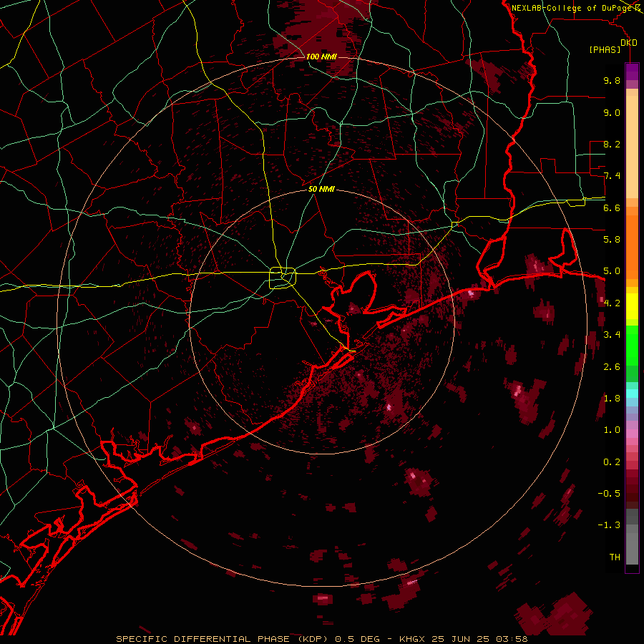Click the 0.2 legend value

(612, 462)
